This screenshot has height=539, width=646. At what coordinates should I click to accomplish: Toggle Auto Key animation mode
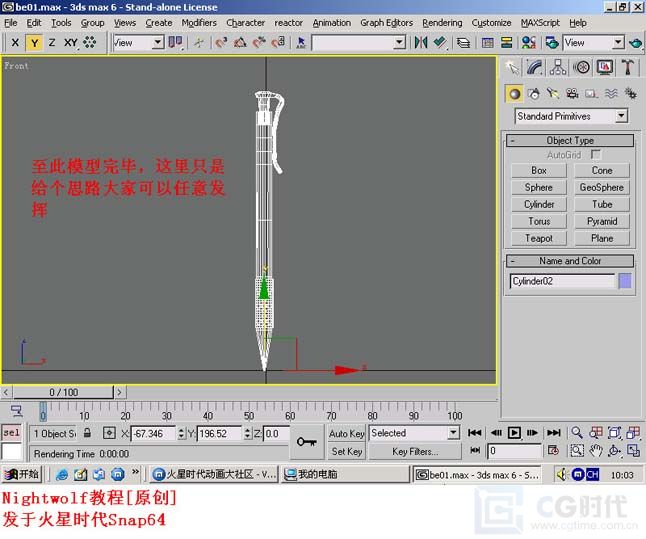point(346,434)
